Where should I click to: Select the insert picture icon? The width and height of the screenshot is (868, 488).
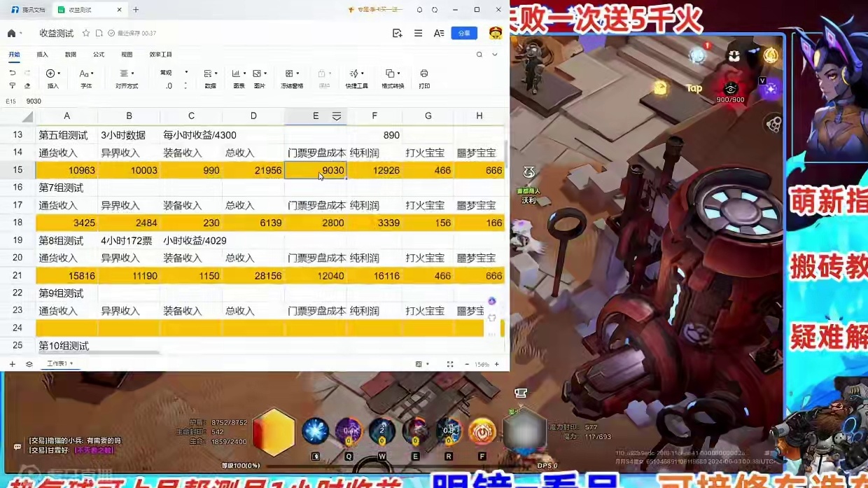(258, 73)
